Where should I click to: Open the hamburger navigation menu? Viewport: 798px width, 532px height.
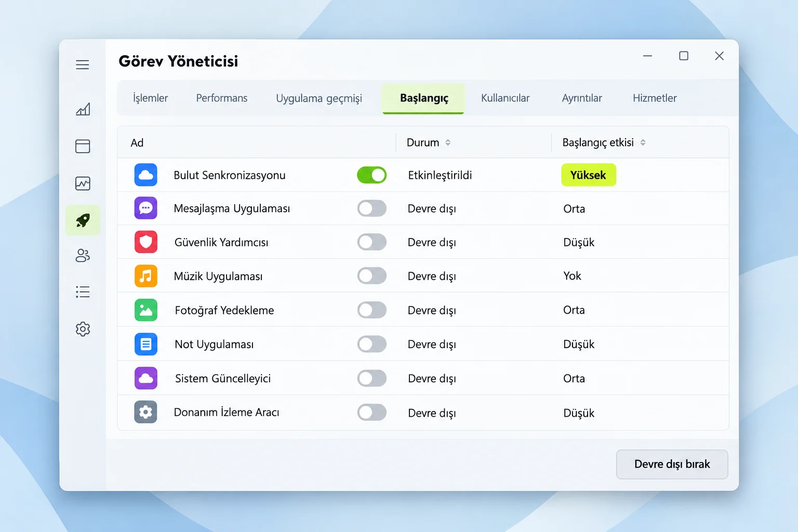(x=83, y=65)
